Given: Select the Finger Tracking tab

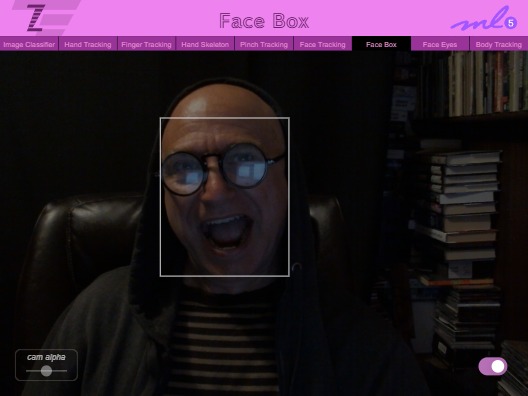Looking at the screenshot, I should pos(146,44).
